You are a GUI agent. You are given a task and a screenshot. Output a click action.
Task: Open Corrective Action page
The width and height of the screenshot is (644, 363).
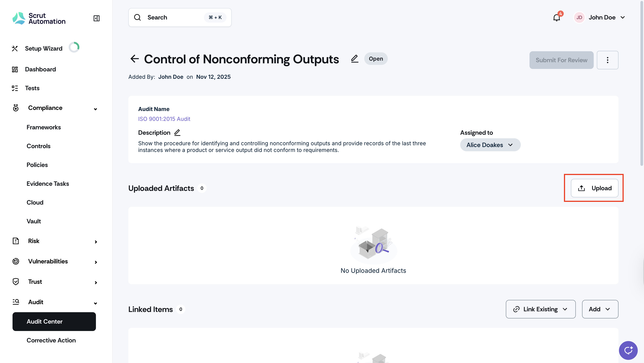(51, 340)
